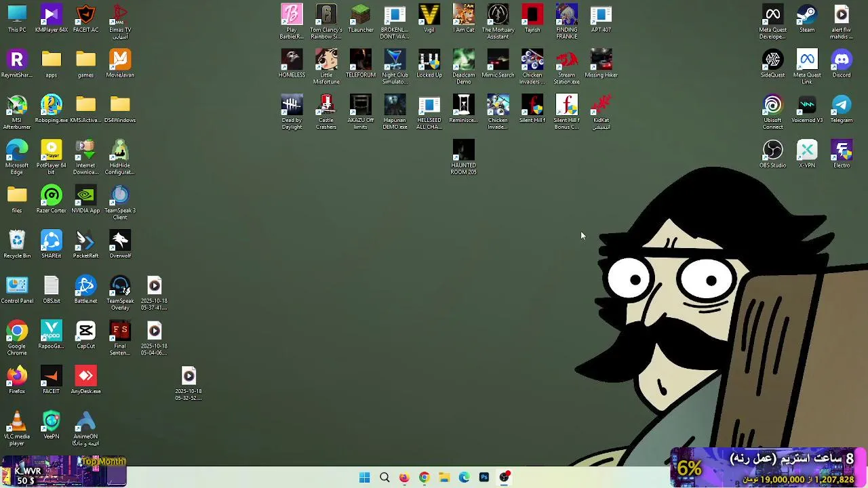The image size is (868, 488).
Task: Launch Google Chrome desktop shortcut
Action: 17,339
